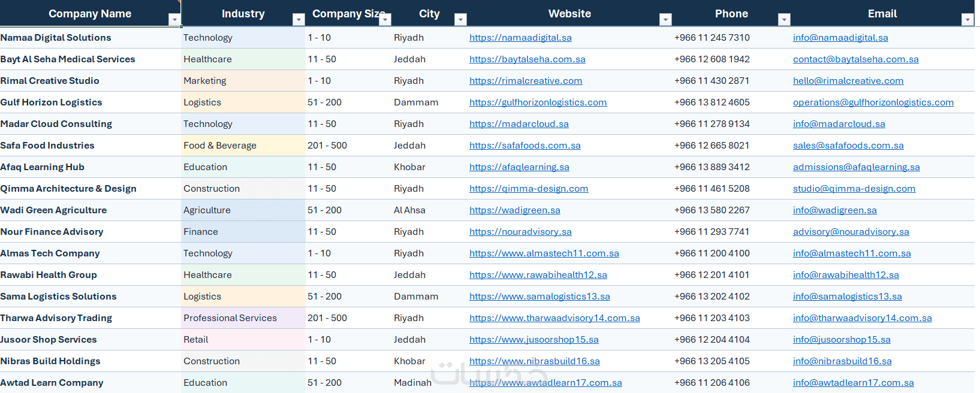Click the hello@rimalcreative.com email link
This screenshot has height=393, width=980.
click(x=848, y=81)
